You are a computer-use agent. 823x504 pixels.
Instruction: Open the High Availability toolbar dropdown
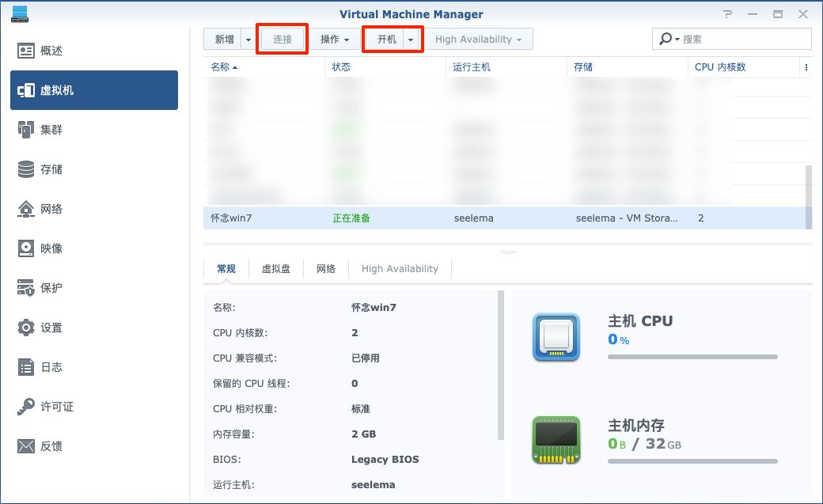click(x=479, y=40)
